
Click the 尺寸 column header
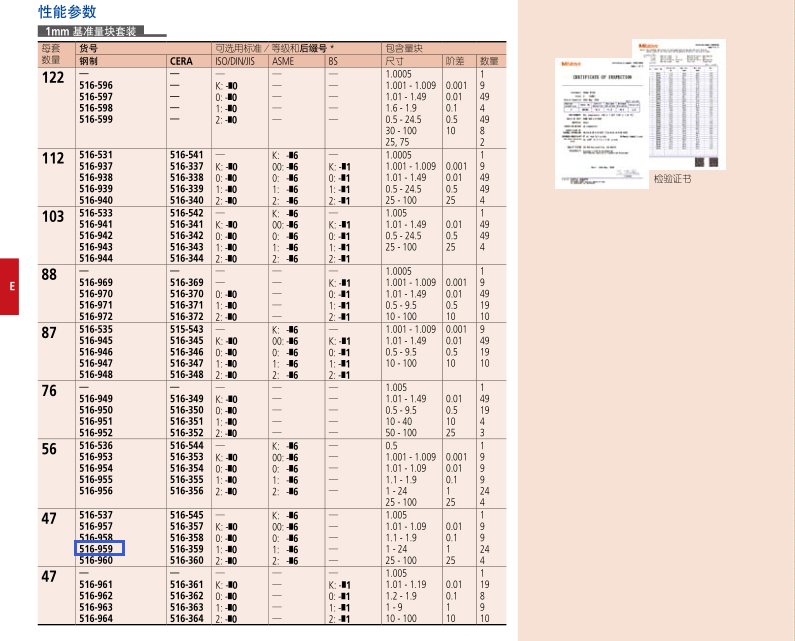[x=394, y=61]
